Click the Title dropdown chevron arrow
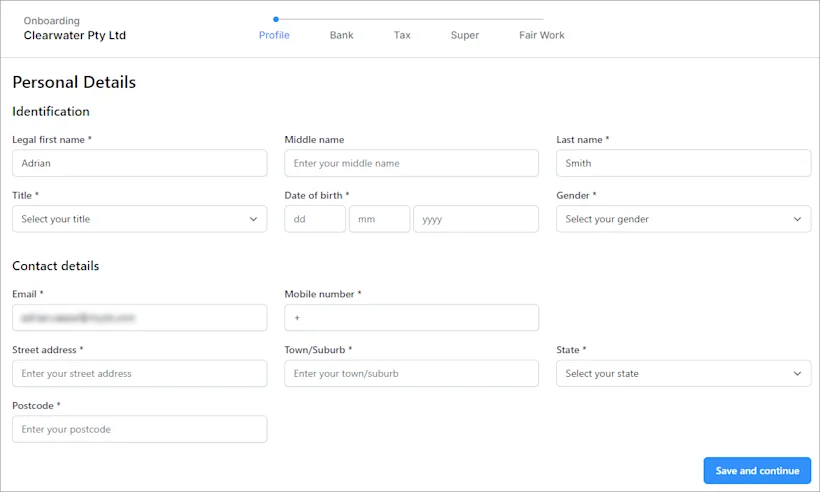Screen dimensions: 820x492 coord(253,219)
